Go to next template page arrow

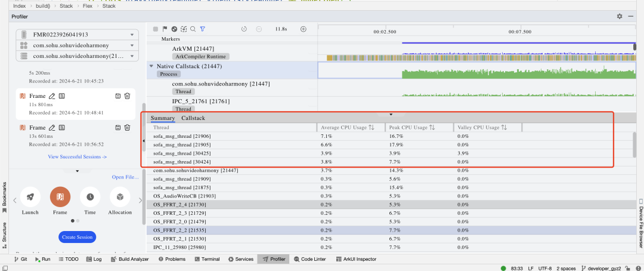click(x=140, y=201)
